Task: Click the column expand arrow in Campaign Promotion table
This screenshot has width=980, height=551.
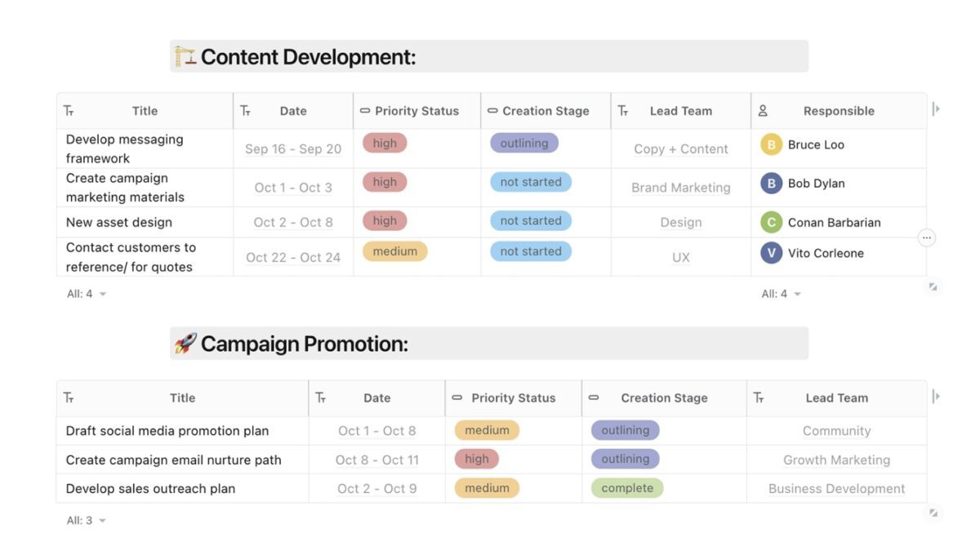Action: [936, 397]
